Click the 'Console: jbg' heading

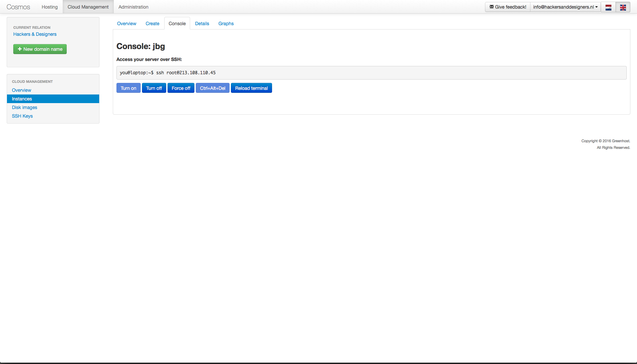(141, 46)
